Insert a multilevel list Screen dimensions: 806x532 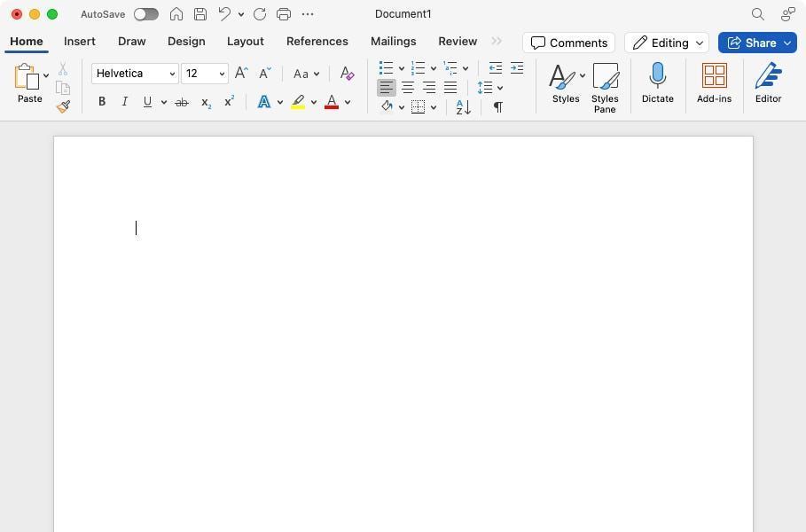coord(450,68)
